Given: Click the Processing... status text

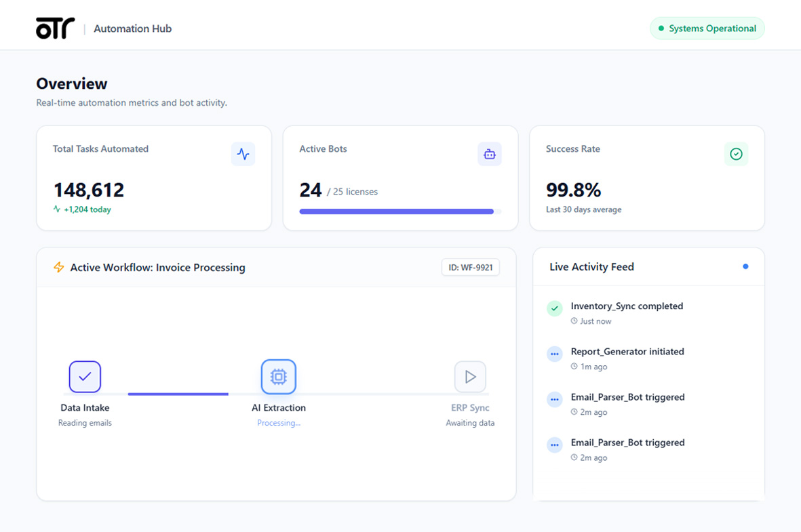Looking at the screenshot, I should [x=278, y=423].
